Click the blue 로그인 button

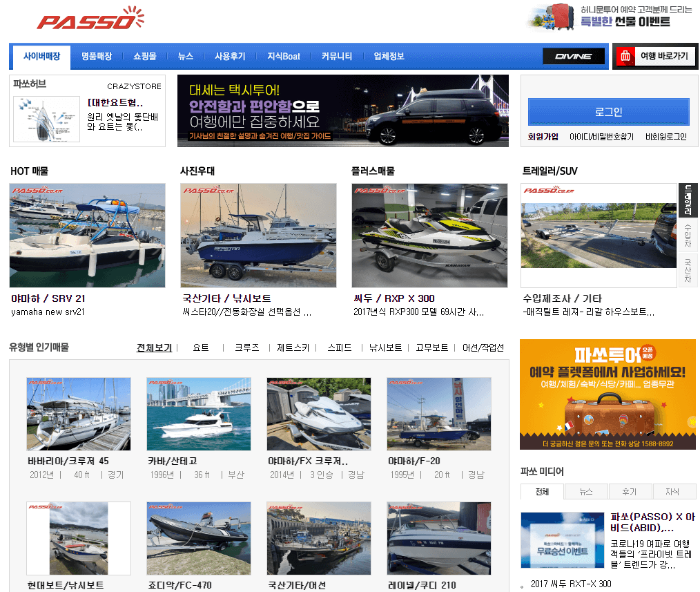[x=608, y=112]
